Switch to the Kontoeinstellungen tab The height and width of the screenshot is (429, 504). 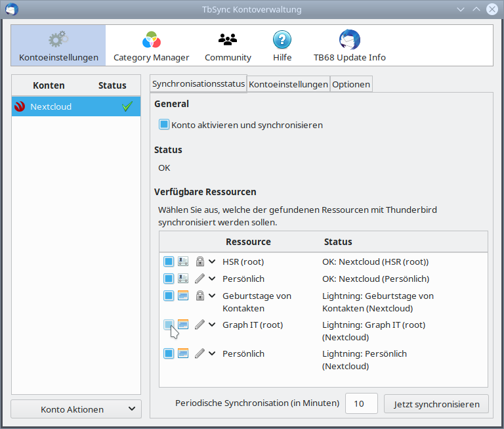click(288, 84)
